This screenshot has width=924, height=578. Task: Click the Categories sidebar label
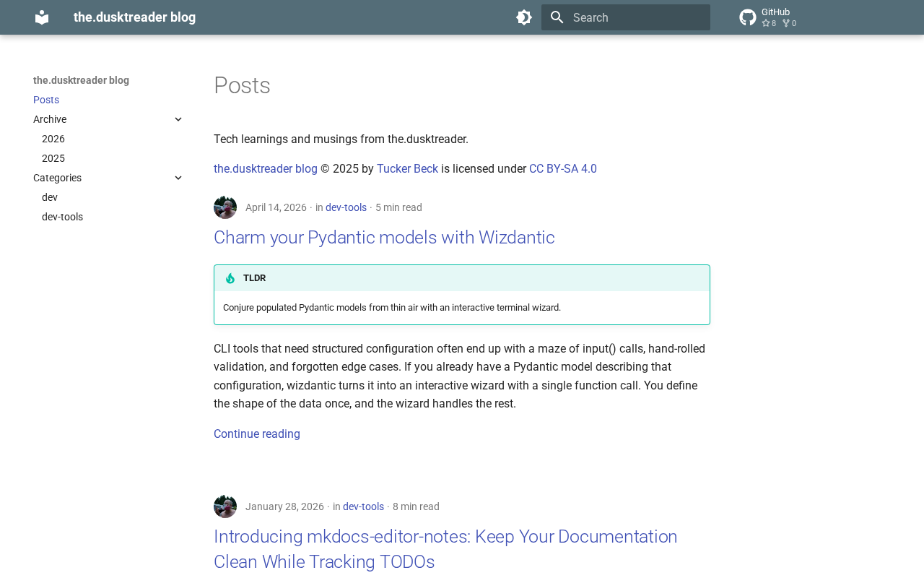point(57,178)
